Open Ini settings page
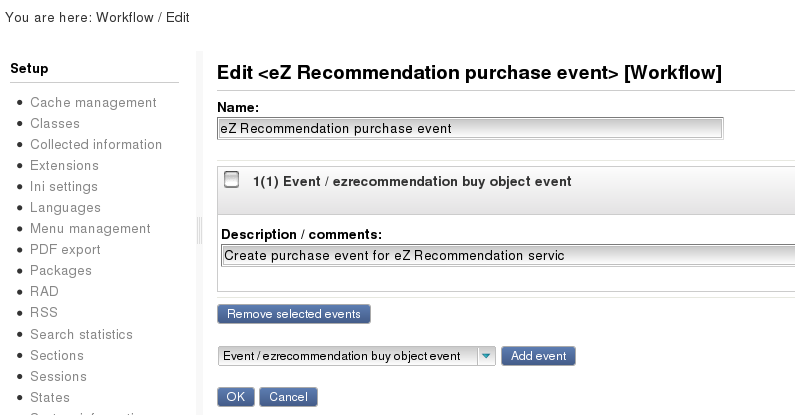This screenshot has height=415, width=795. click(x=64, y=186)
